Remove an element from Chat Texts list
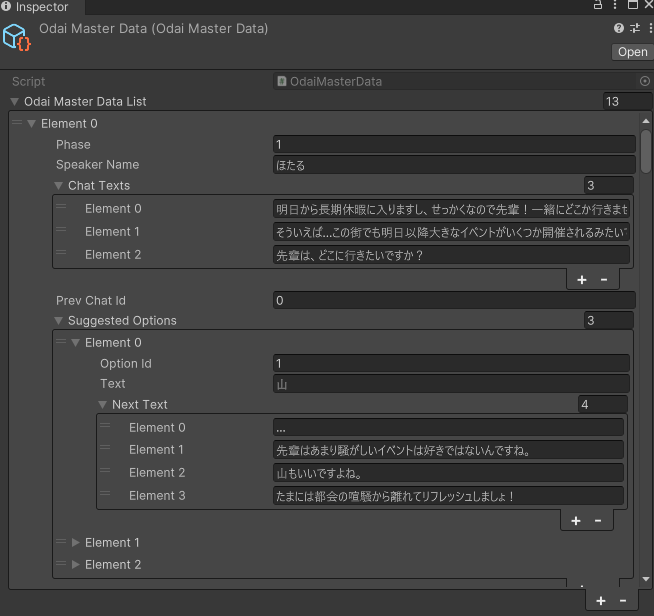 [x=604, y=279]
